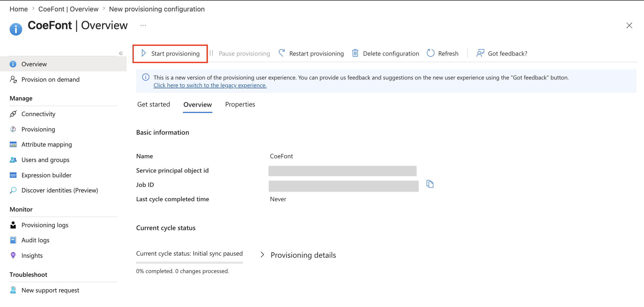
Task: Click the Pause provisioning label
Action: point(244,54)
